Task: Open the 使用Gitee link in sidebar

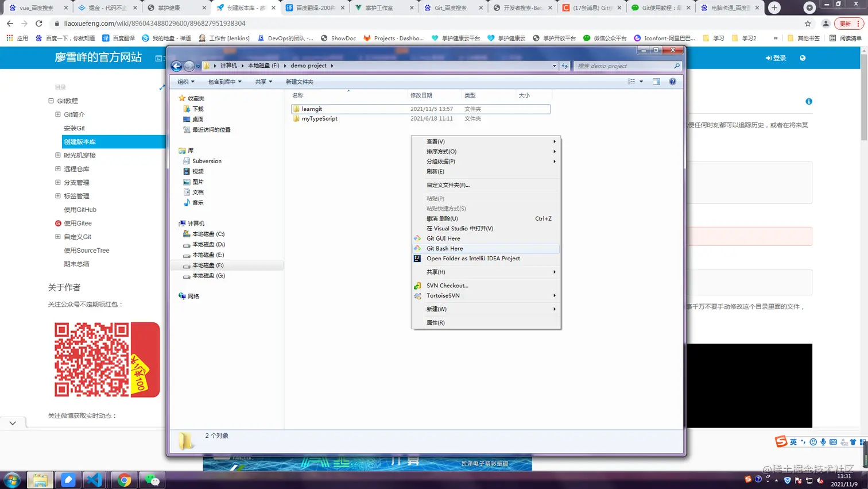Action: tap(77, 223)
